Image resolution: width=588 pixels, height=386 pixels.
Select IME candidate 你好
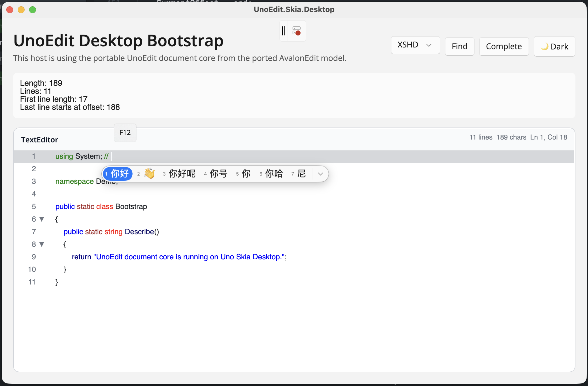click(117, 174)
